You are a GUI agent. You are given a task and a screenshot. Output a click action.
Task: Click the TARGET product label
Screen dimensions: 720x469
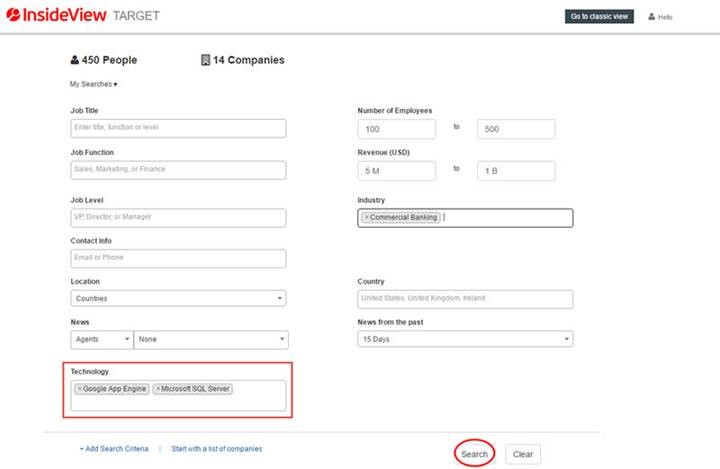click(x=136, y=16)
